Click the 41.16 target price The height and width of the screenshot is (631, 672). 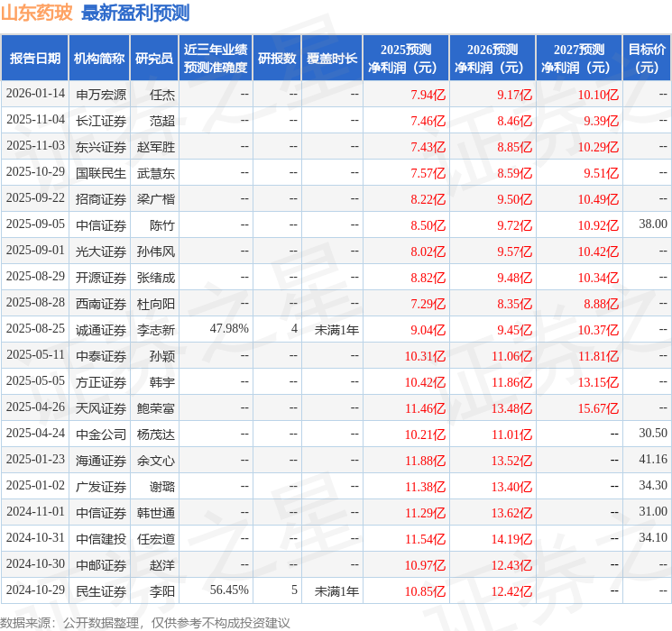(653, 459)
